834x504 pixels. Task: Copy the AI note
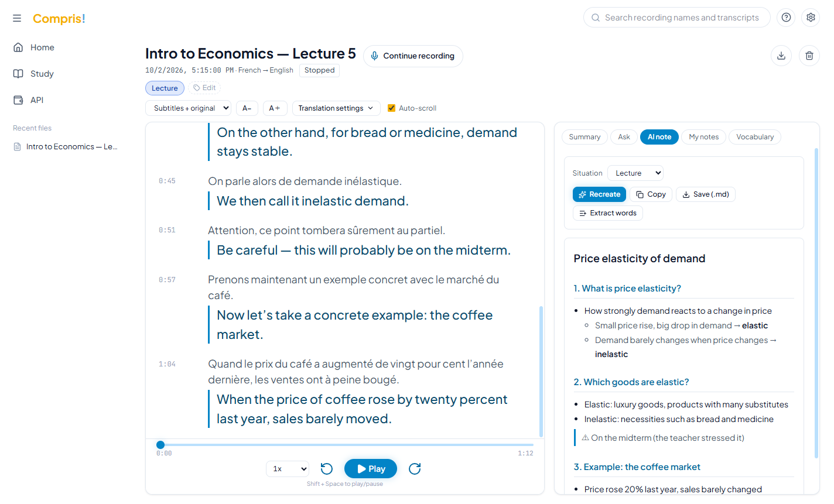[x=651, y=194]
